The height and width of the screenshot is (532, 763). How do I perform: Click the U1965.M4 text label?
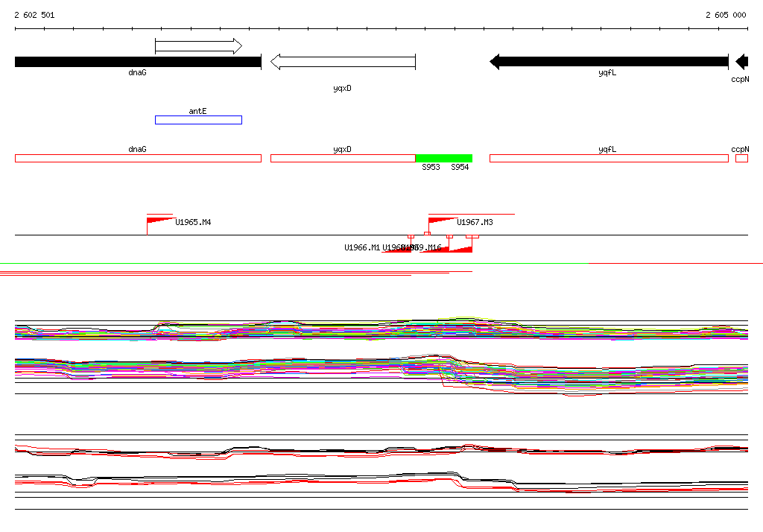click(x=193, y=223)
